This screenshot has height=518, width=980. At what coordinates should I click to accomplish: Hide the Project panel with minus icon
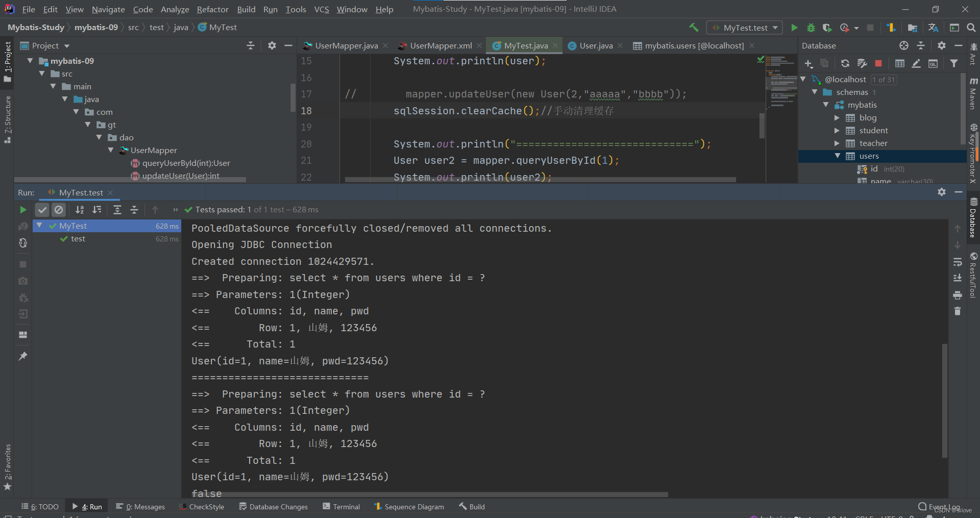point(288,45)
